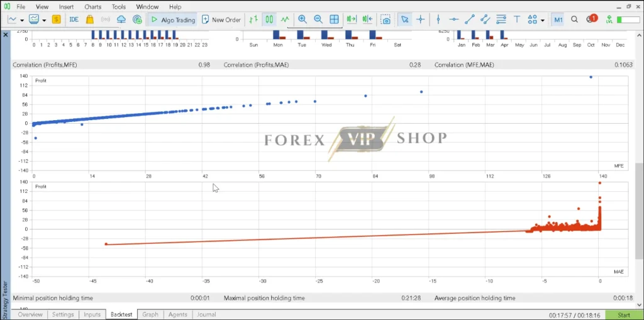This screenshot has height=320, width=644.
Task: Insert Fibonacci retracement levels
Action: point(501,19)
